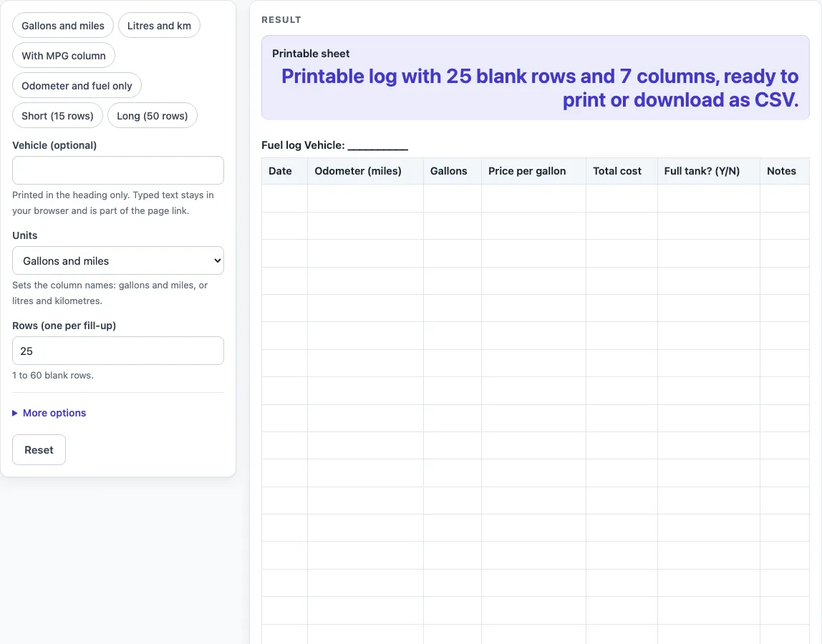Click the Date column header
The image size is (822, 644).
click(285, 171)
